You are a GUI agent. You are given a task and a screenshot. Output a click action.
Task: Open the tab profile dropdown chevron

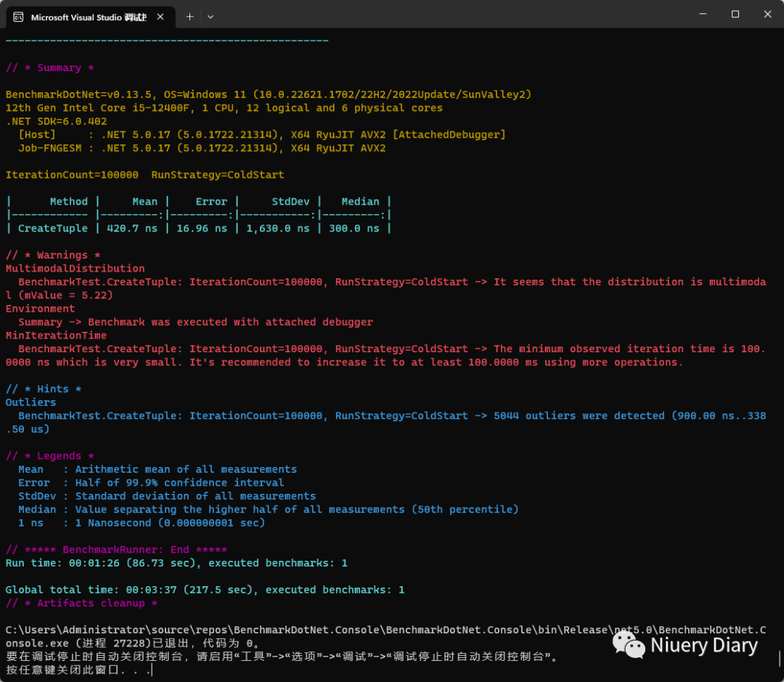coord(211,17)
